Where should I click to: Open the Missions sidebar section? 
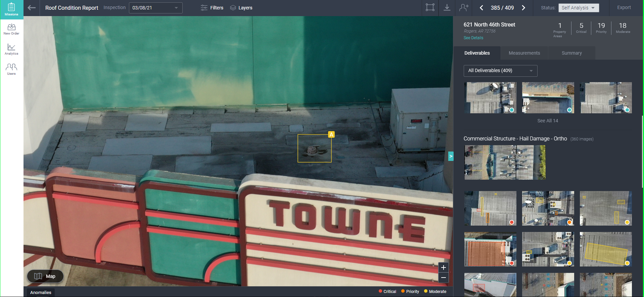pos(11,9)
